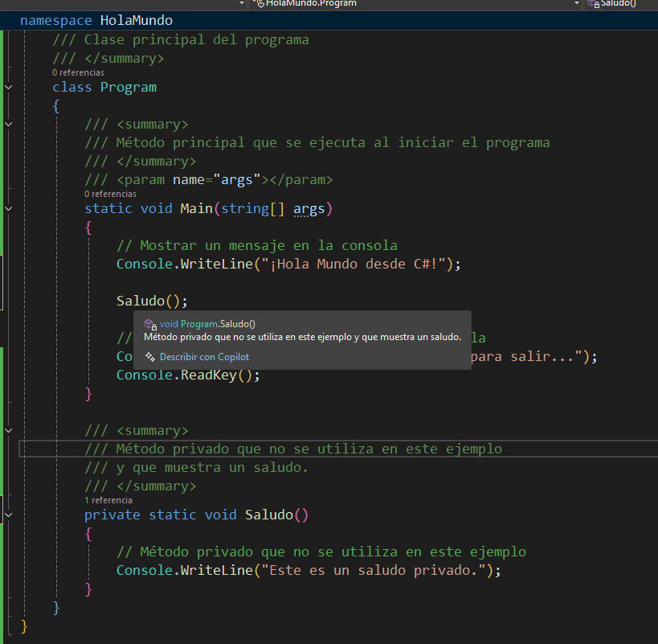
Task: Collapse the Saludo summary comment block
Action: [8, 431]
